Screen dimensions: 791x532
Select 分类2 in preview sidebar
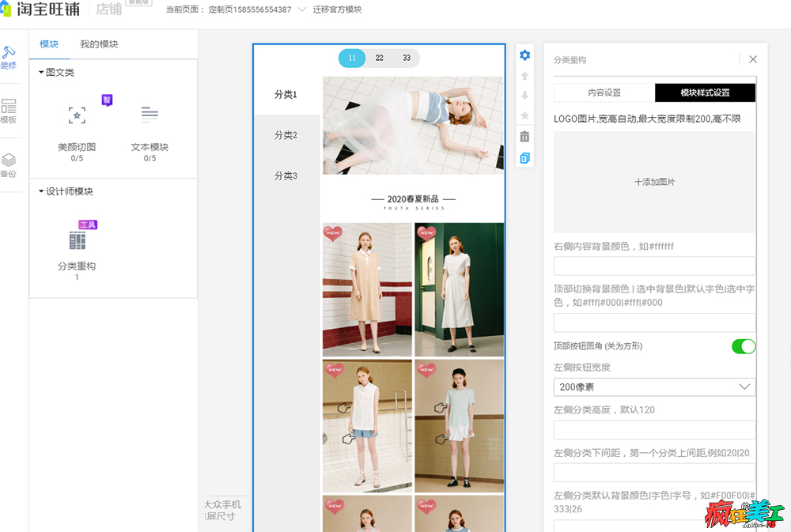(286, 135)
